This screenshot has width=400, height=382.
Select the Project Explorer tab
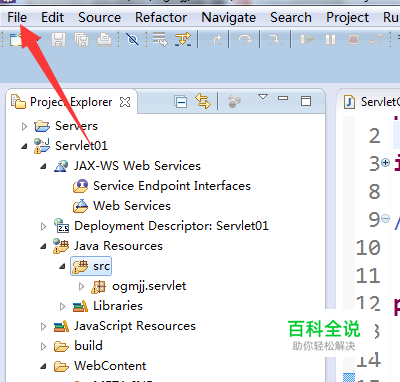(x=71, y=102)
